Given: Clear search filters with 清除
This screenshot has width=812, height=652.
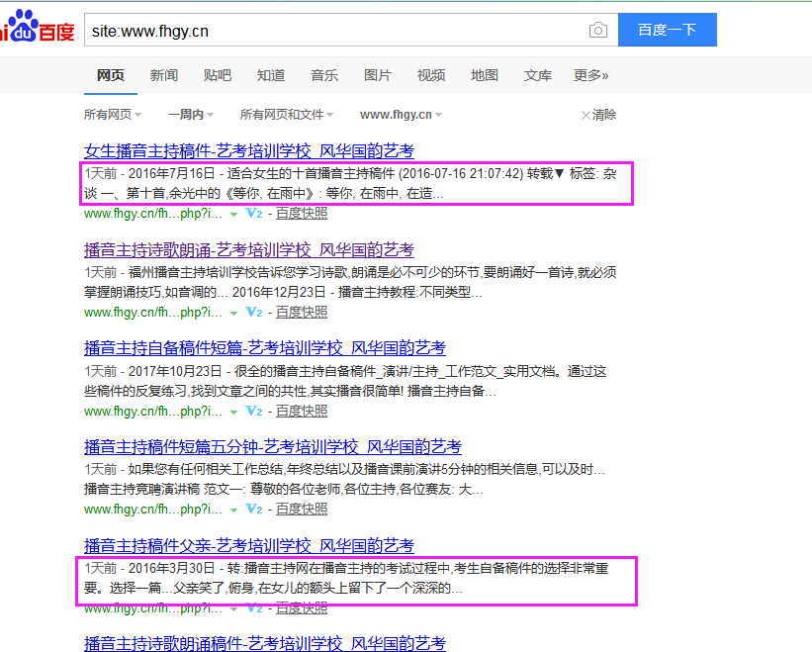Looking at the screenshot, I should click(x=598, y=115).
